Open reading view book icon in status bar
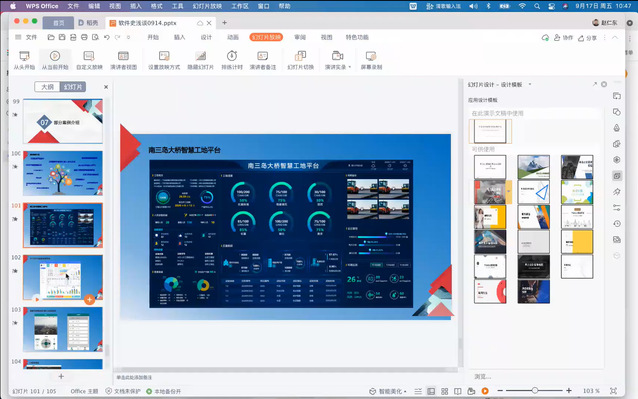This screenshot has height=399, width=638. pos(458,391)
